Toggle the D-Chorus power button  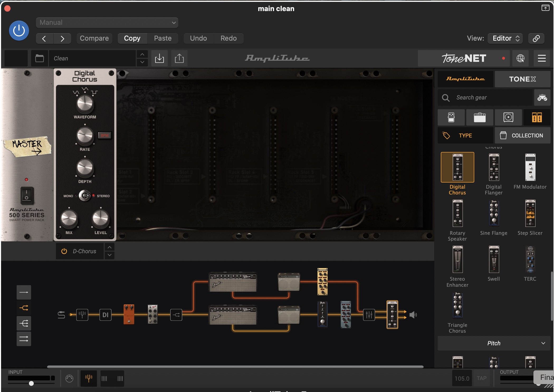click(x=64, y=251)
